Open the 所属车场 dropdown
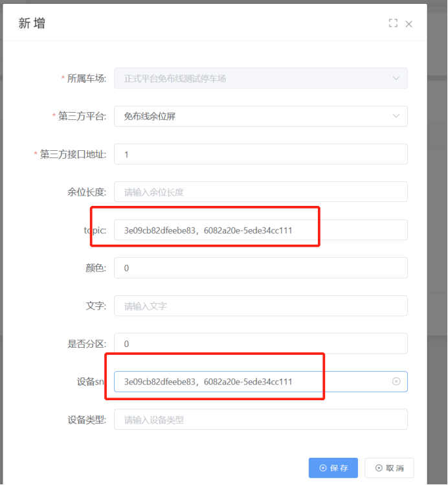 tap(261, 78)
